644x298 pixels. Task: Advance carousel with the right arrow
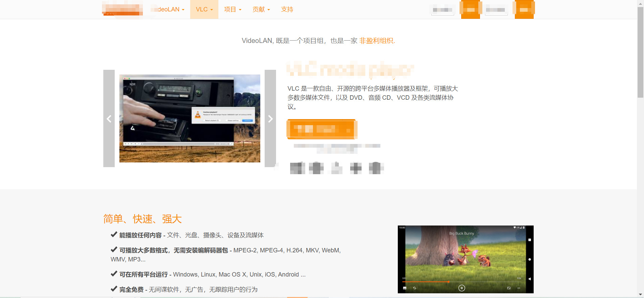(x=270, y=118)
